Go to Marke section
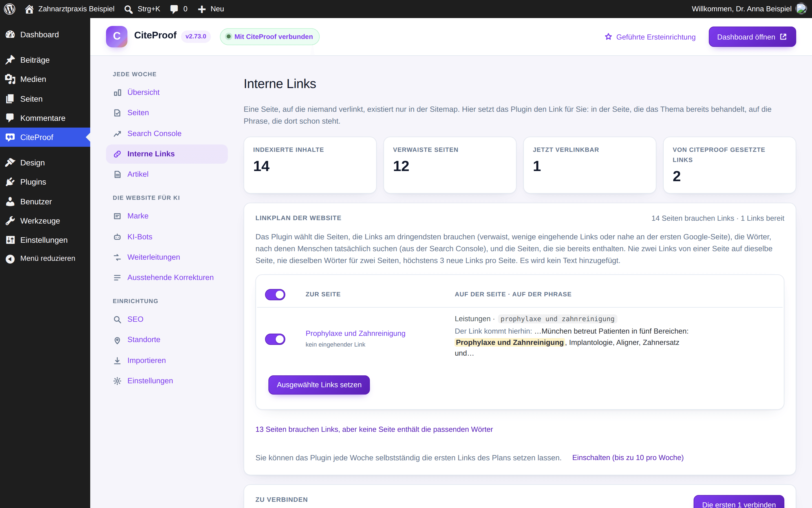Screen dimensions: 812x508 point(167,216)
